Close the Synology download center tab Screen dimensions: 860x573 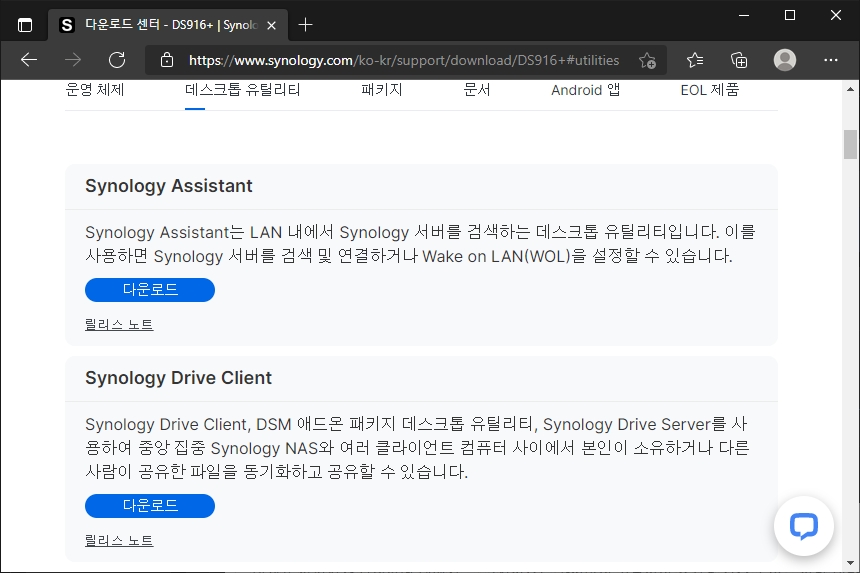tap(271, 25)
